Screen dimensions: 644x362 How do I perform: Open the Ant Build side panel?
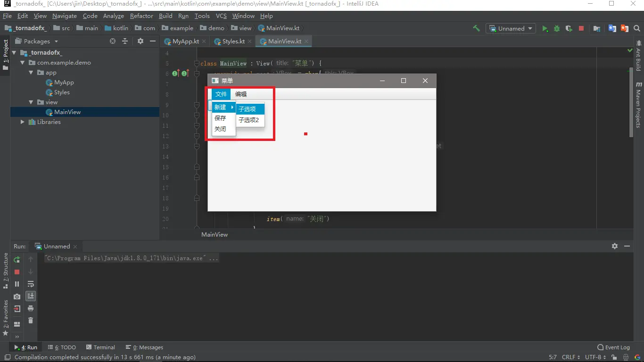(x=638, y=56)
